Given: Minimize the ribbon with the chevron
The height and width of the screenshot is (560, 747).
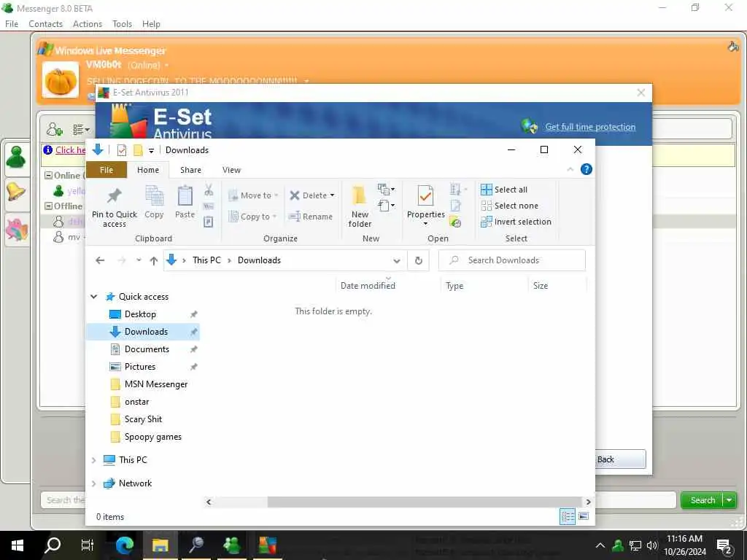Looking at the screenshot, I should (x=570, y=169).
